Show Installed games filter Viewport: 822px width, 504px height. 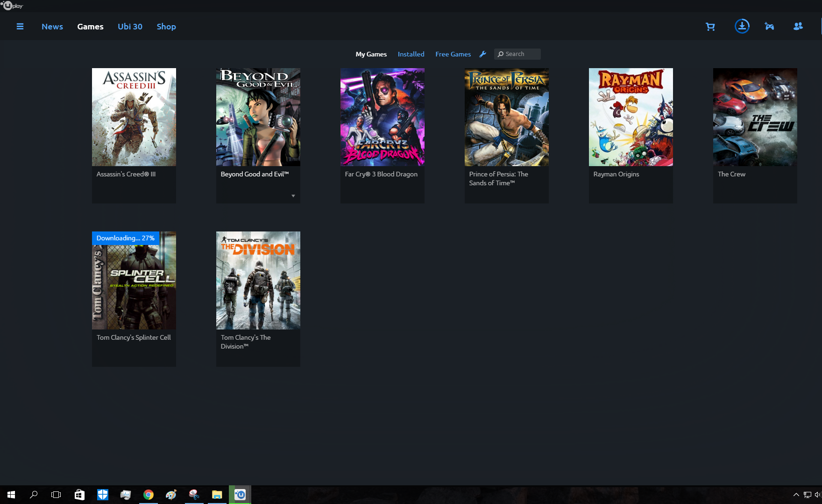click(x=411, y=54)
